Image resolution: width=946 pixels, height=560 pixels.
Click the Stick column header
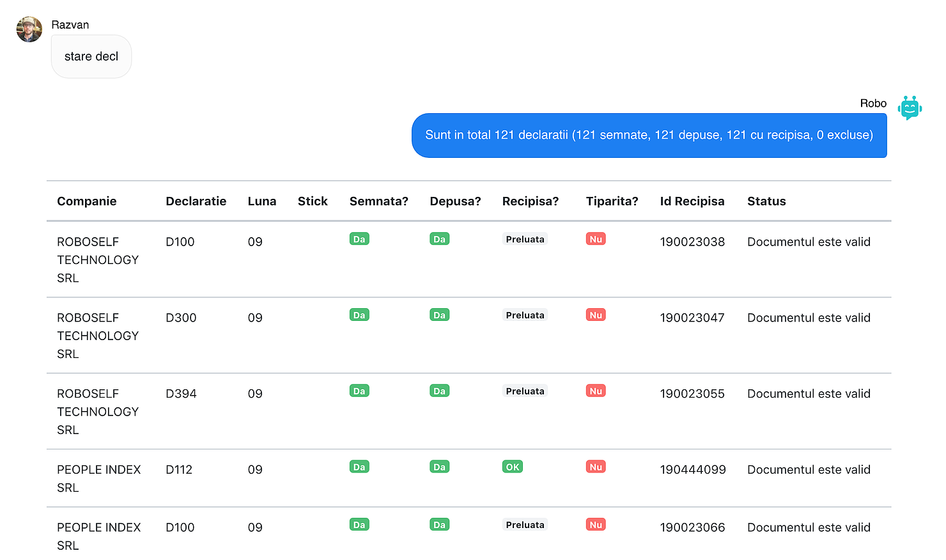tap(313, 201)
